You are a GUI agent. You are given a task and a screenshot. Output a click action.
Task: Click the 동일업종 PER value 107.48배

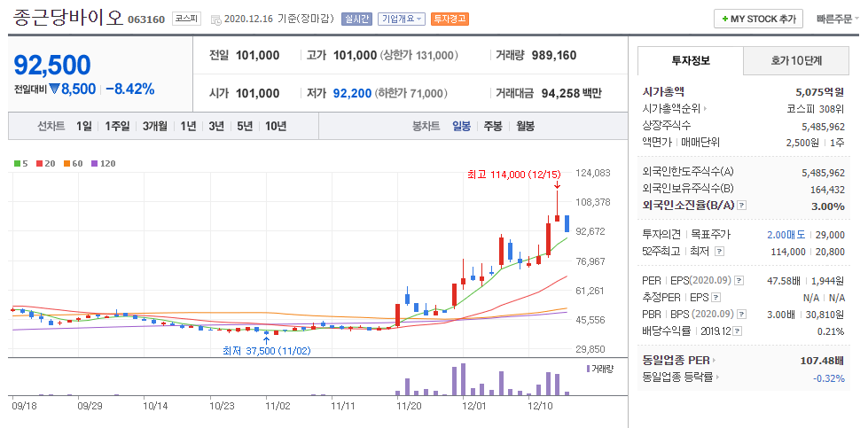click(x=823, y=361)
